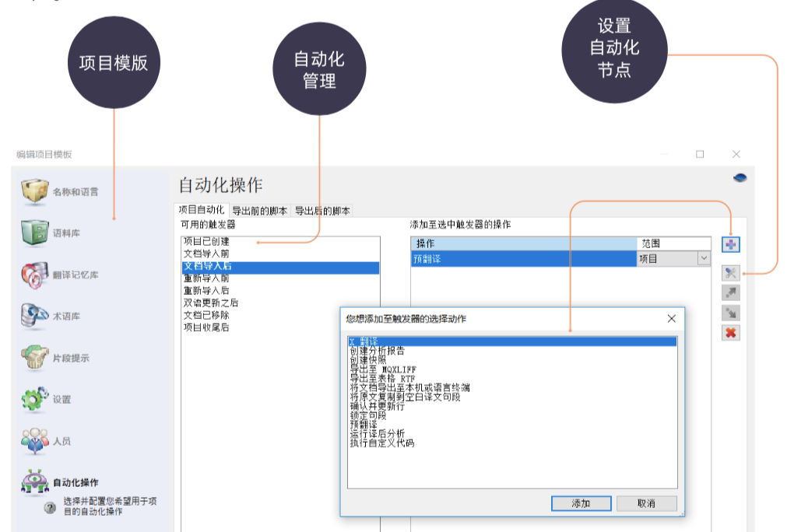Click the action settings tools icon
Image resolution: width=787 pixels, height=532 pixels.
pos(730,272)
